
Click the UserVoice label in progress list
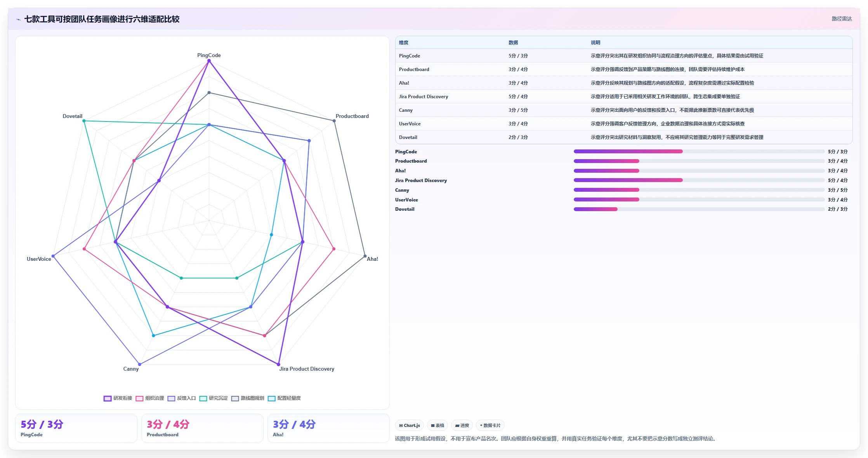tap(406, 200)
